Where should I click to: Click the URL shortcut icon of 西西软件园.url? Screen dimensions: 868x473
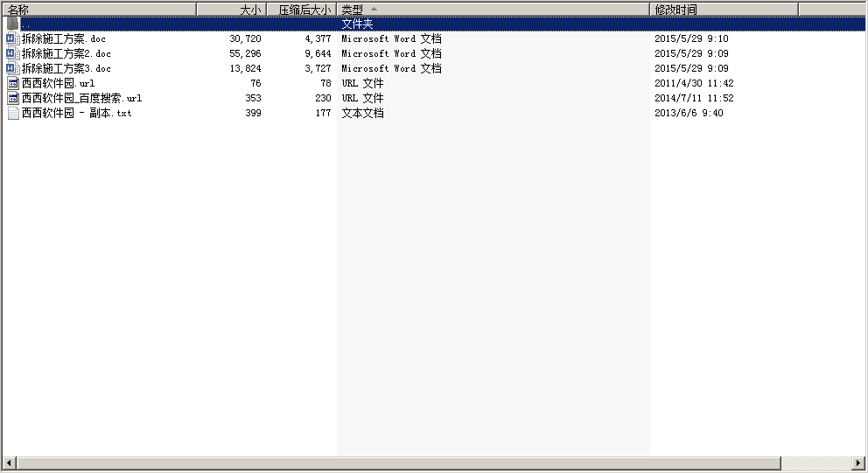tap(13, 84)
